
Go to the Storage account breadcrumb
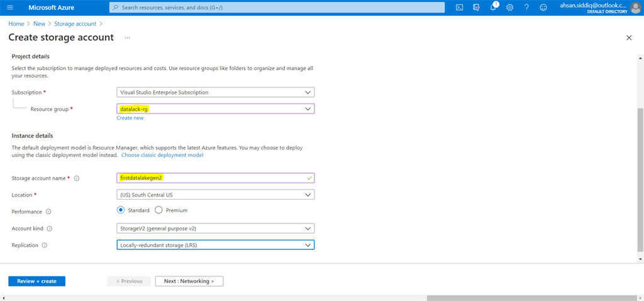coord(75,24)
